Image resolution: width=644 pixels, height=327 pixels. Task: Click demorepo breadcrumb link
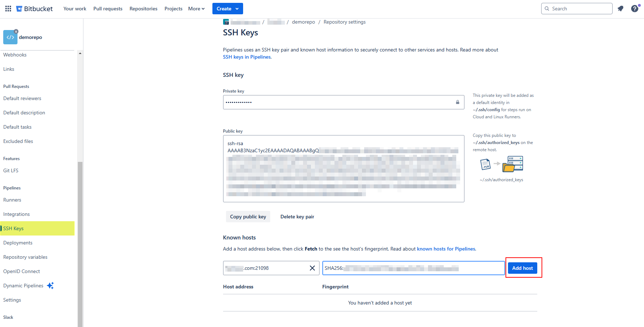pos(303,22)
